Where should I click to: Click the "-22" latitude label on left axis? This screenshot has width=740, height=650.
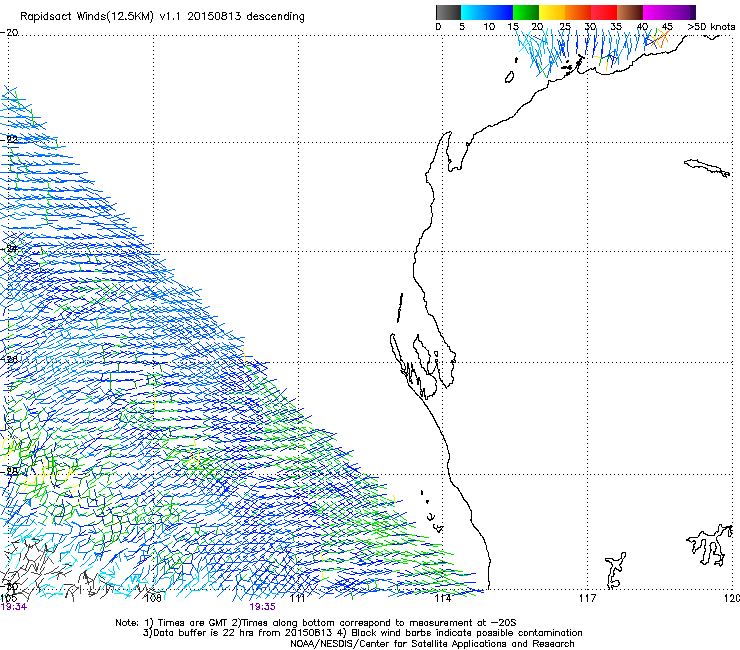pos(9,139)
